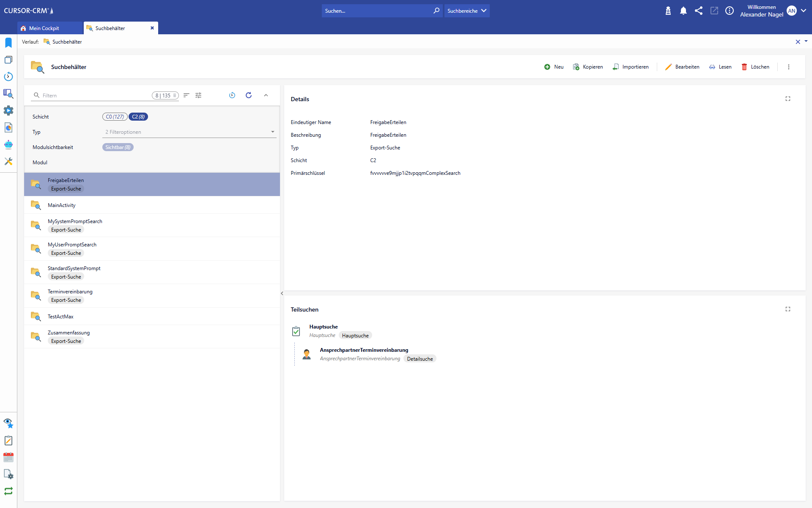
Task: Select the Zusammenfassung list entry
Action: [x=152, y=337]
